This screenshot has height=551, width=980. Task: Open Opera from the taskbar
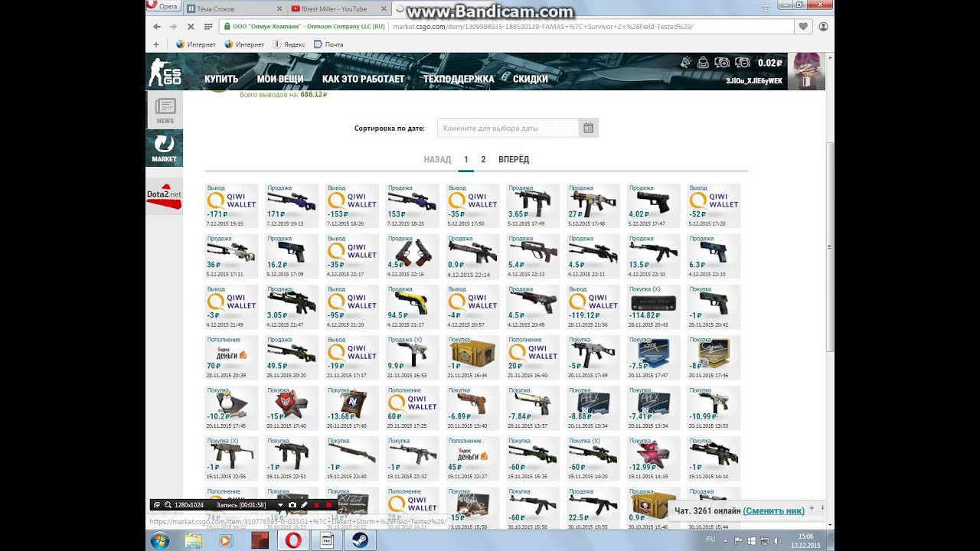click(x=293, y=540)
